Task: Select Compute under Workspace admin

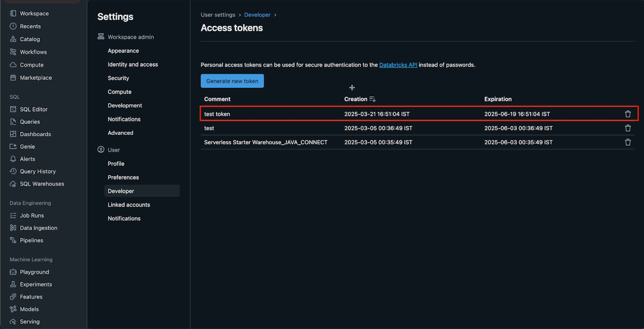Action: point(119,92)
